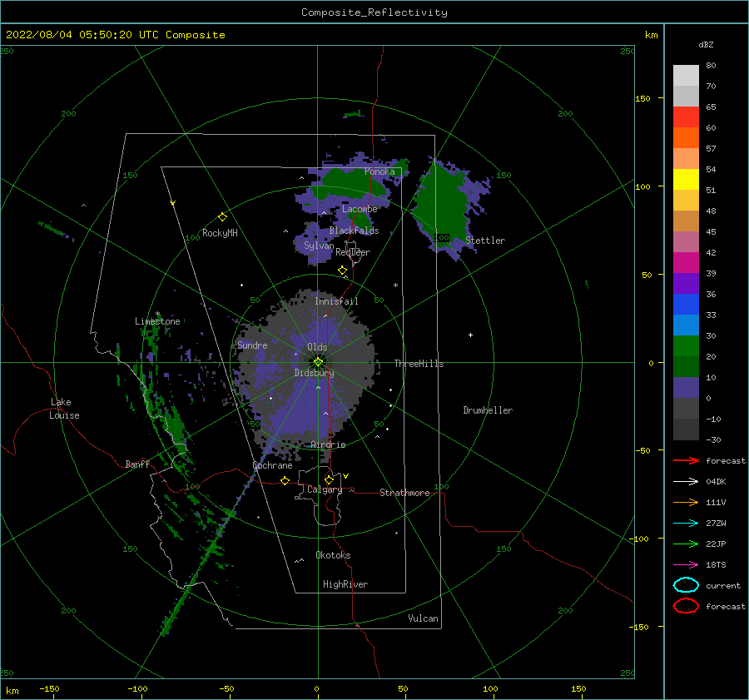
Task: Click the Ponoka city label
Action: point(379,171)
